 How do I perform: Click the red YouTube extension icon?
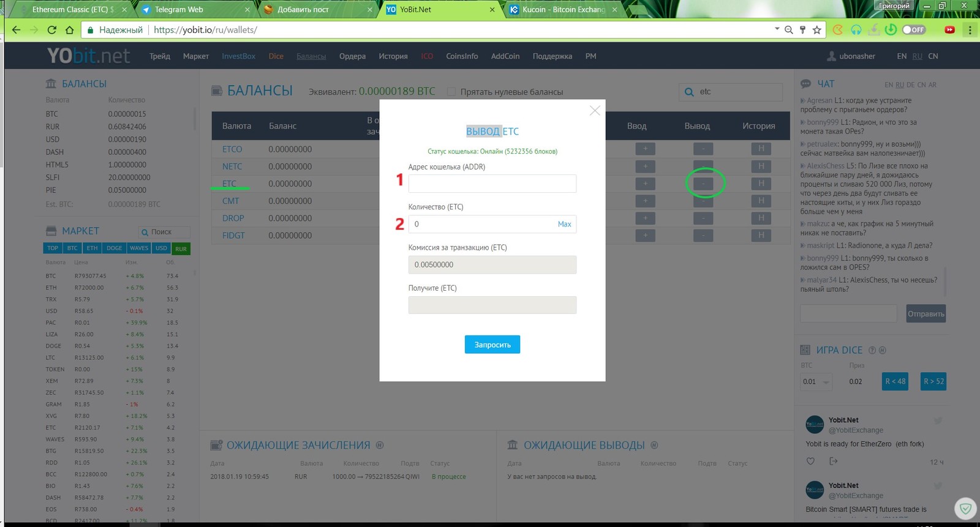click(x=949, y=29)
